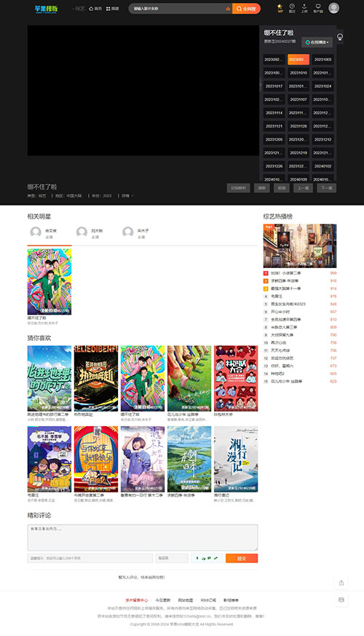Collapse the episode list panel arrow

tap(260, 85)
